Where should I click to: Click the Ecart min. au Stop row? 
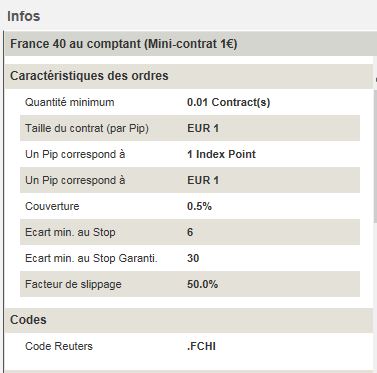click(x=190, y=232)
